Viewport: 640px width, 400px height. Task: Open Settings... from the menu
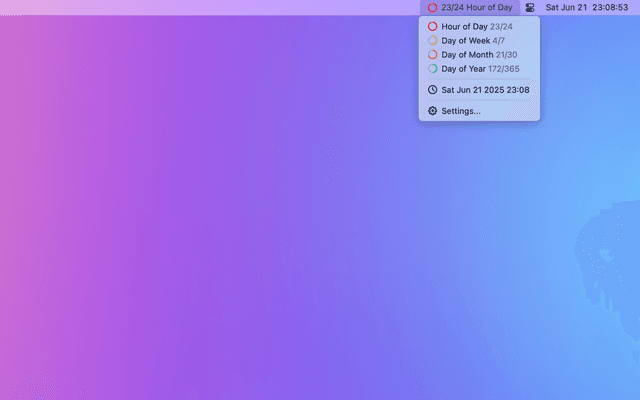(461, 111)
